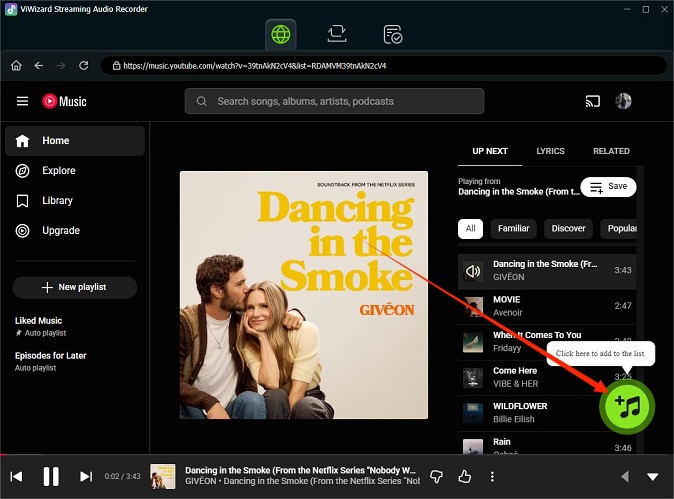Switch to the RELATED tab
674x499 pixels.
[611, 151]
